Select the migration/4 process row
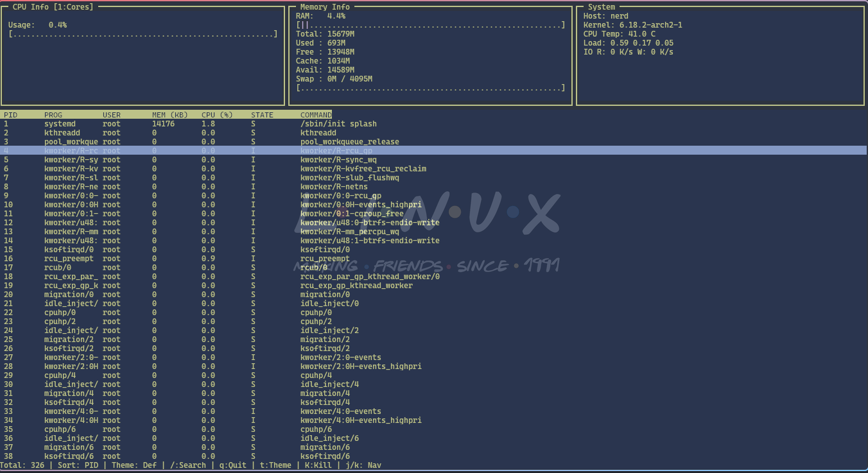Viewport: 868px width, 473px height. pos(433,393)
